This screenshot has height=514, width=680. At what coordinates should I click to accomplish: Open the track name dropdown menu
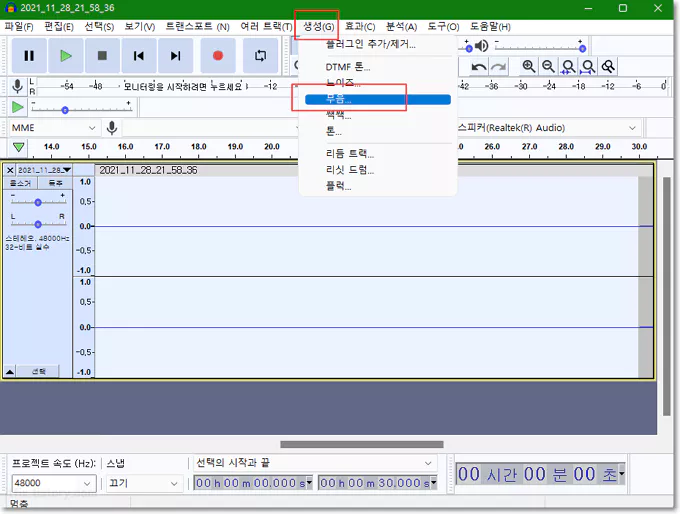click(44, 170)
